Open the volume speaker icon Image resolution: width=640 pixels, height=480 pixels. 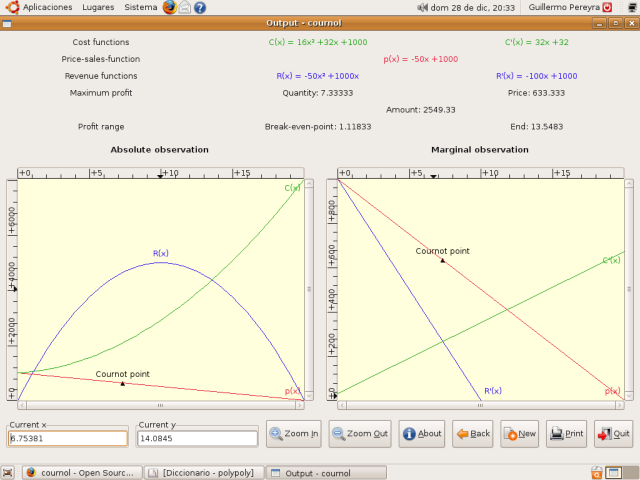click(x=422, y=7)
